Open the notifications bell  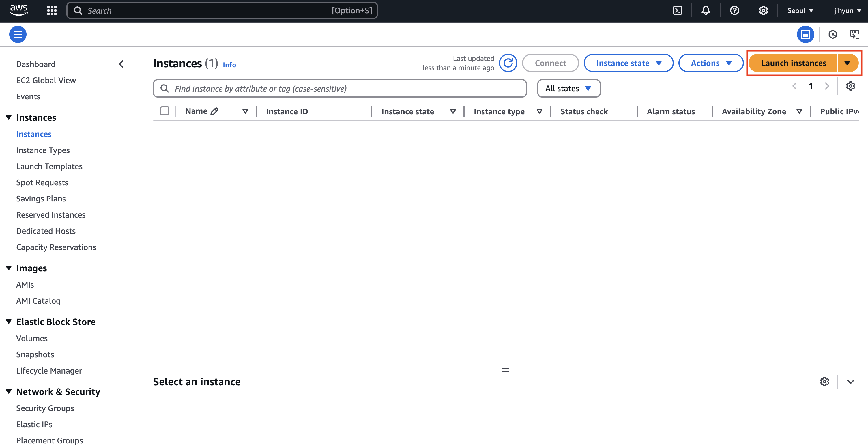(x=706, y=10)
